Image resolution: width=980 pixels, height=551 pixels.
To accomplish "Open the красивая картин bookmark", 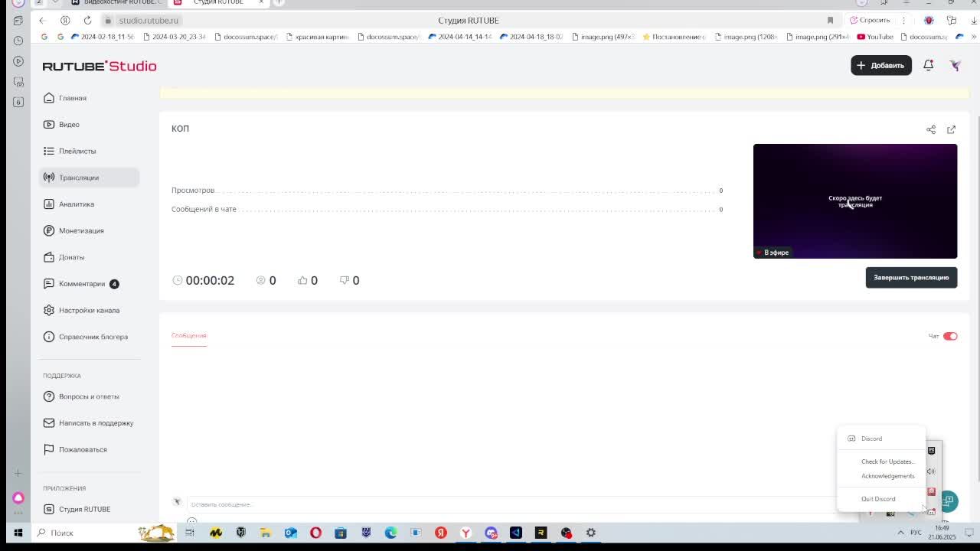I will pyautogui.click(x=317, y=37).
